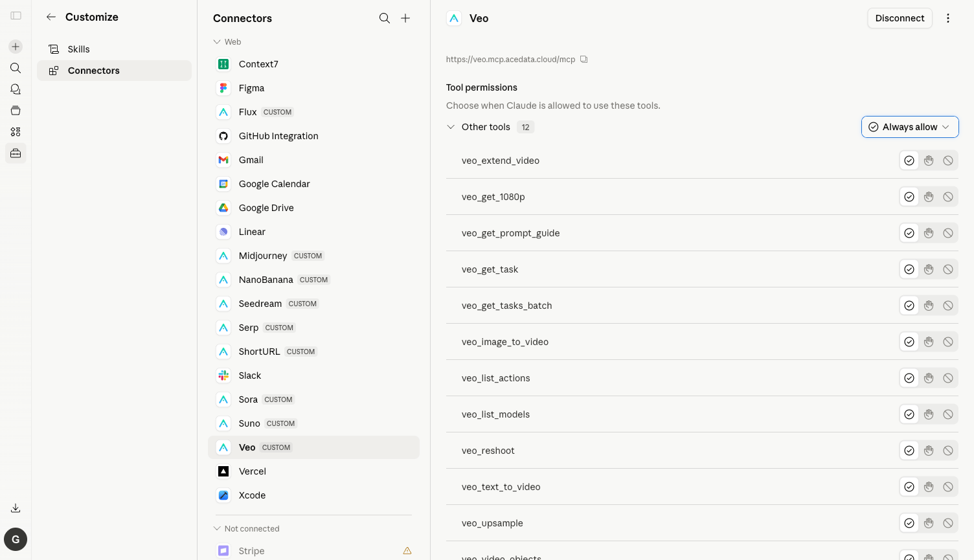Always allow veo_get_1080p
The width and height of the screenshot is (974, 560).
pos(909,197)
